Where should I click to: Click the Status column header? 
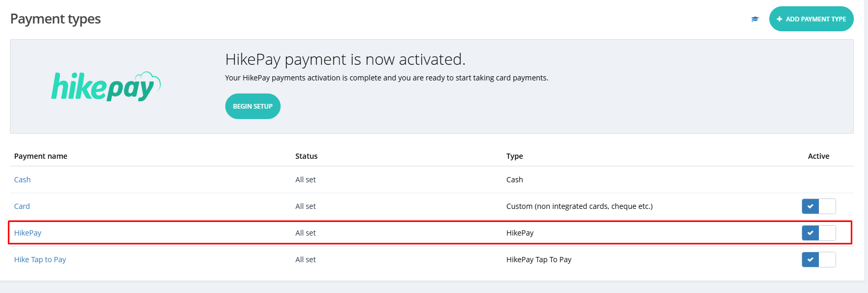(306, 156)
